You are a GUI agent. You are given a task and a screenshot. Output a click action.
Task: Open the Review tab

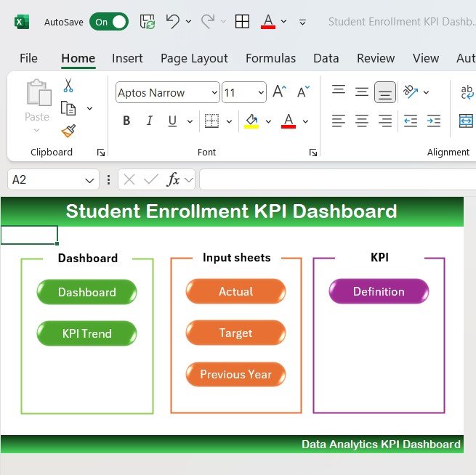[x=376, y=58]
